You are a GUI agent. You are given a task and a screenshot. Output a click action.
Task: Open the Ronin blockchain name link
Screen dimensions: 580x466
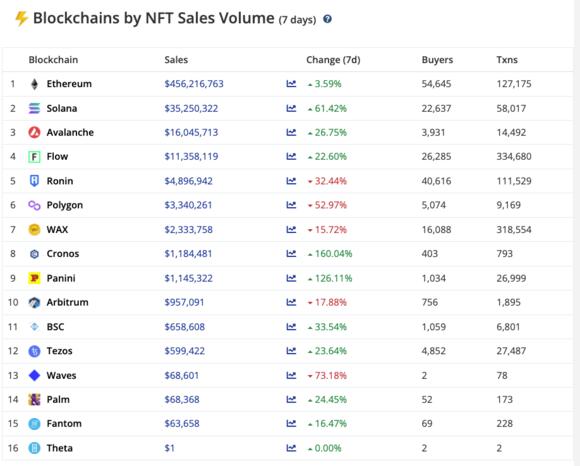tap(60, 181)
